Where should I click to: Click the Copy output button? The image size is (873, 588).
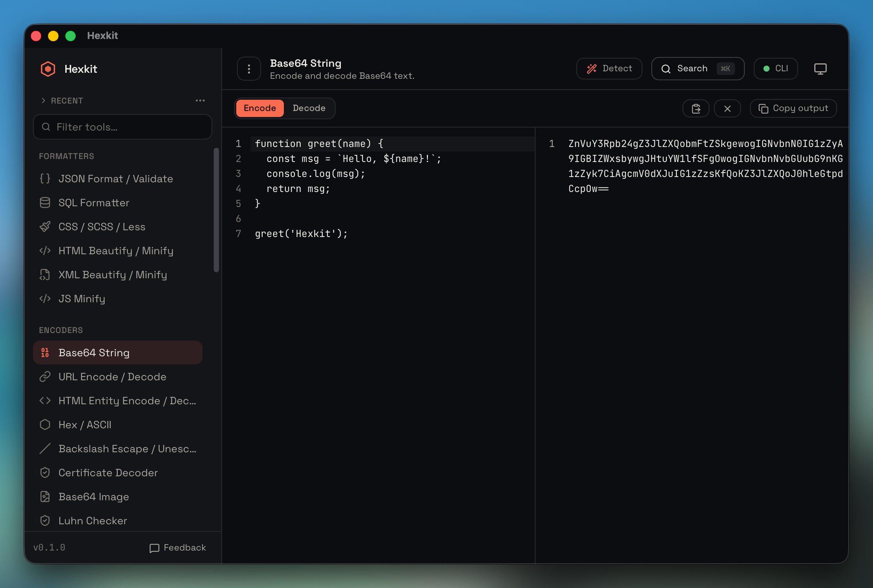[x=793, y=108]
